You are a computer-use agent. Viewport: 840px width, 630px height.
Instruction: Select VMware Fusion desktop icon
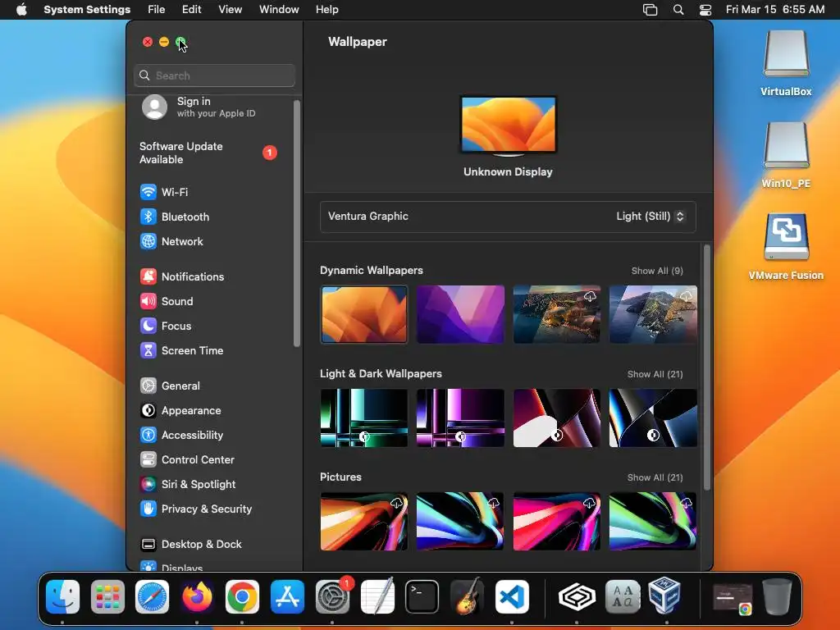tap(786, 247)
